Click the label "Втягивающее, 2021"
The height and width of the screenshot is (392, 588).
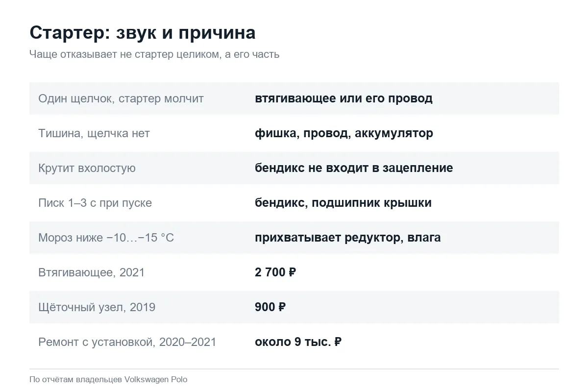(92, 272)
